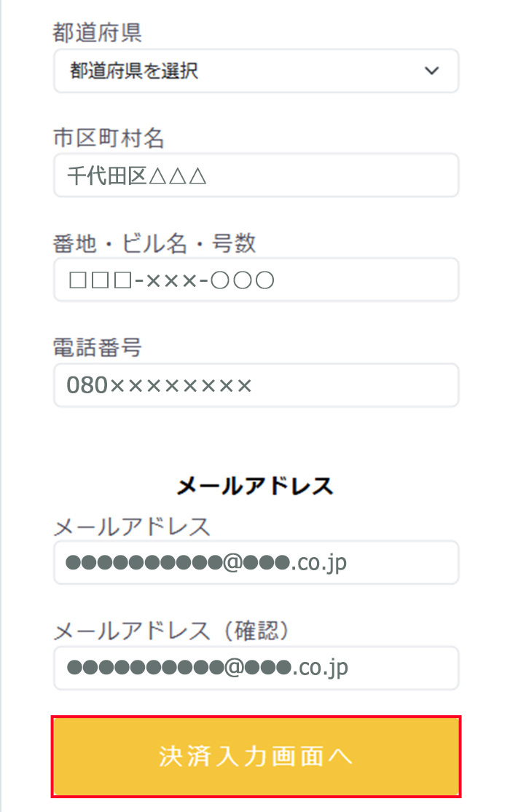Click the 電話番号 label text
Screen dimensions: 510x812
[x=95, y=347]
